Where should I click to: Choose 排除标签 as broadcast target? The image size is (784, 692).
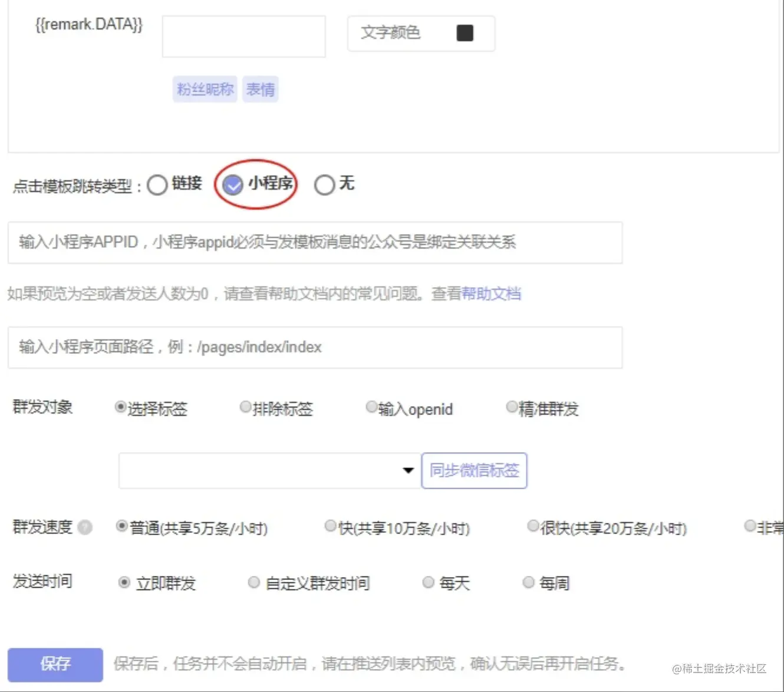(245, 407)
